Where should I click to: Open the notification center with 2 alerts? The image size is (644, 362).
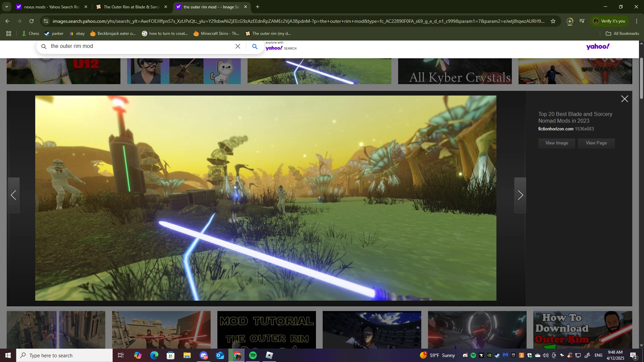(634, 356)
